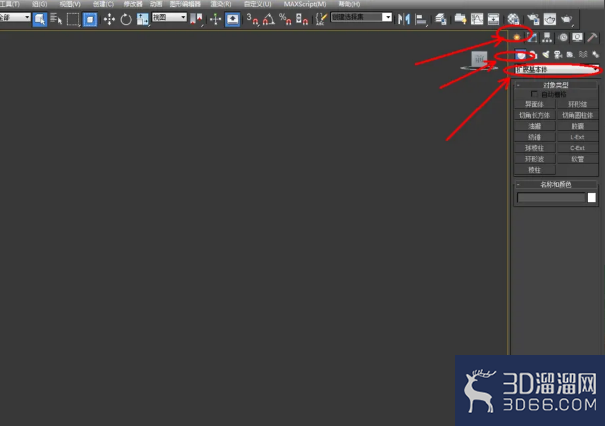Choose the Rectangular Selection Region tool
The image size is (605, 426).
coord(73,19)
